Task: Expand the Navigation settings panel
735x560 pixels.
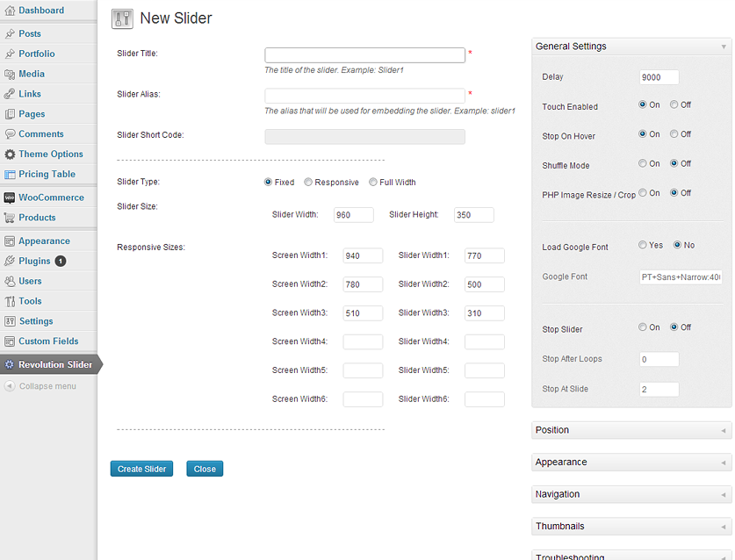Action: [x=631, y=494]
